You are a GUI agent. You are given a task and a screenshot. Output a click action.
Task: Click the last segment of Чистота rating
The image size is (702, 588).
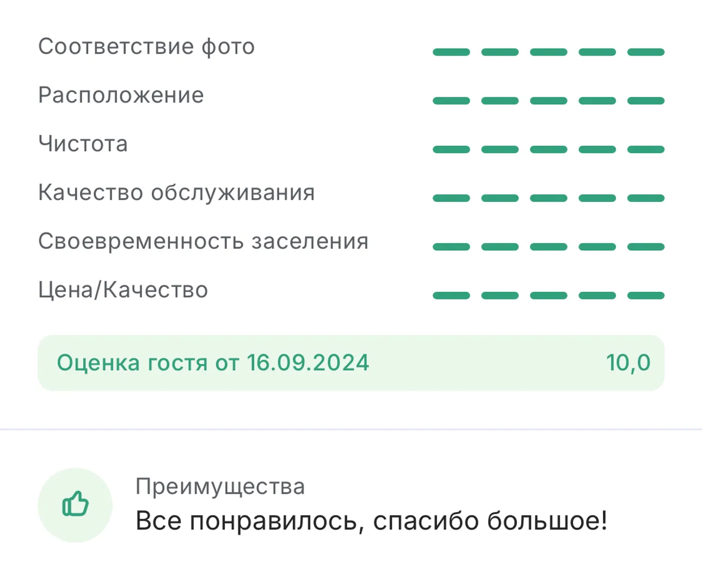(646, 149)
